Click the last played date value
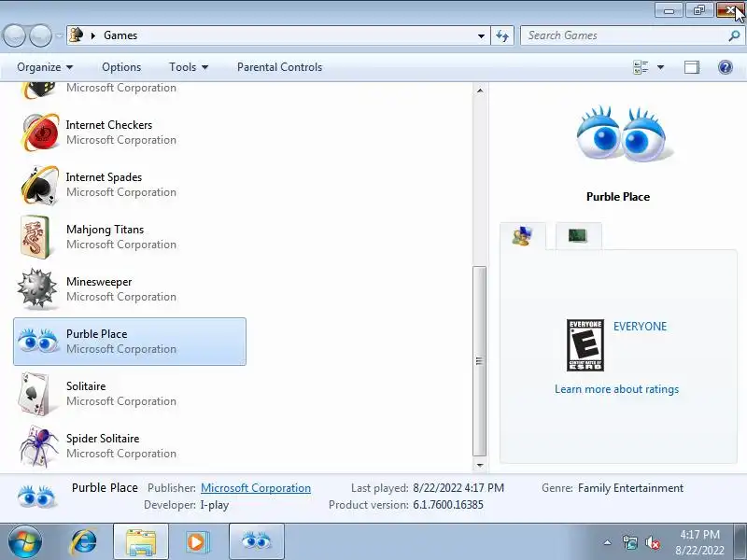 coord(458,488)
